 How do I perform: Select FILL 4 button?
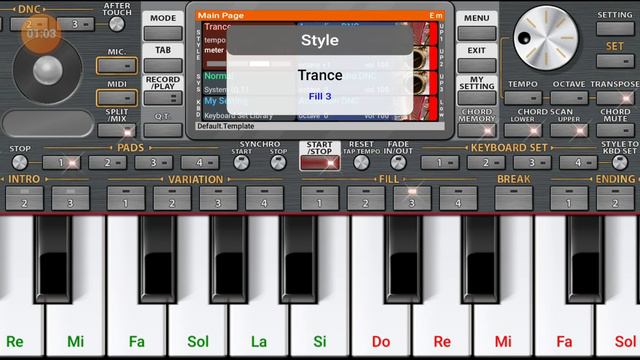[458, 198]
